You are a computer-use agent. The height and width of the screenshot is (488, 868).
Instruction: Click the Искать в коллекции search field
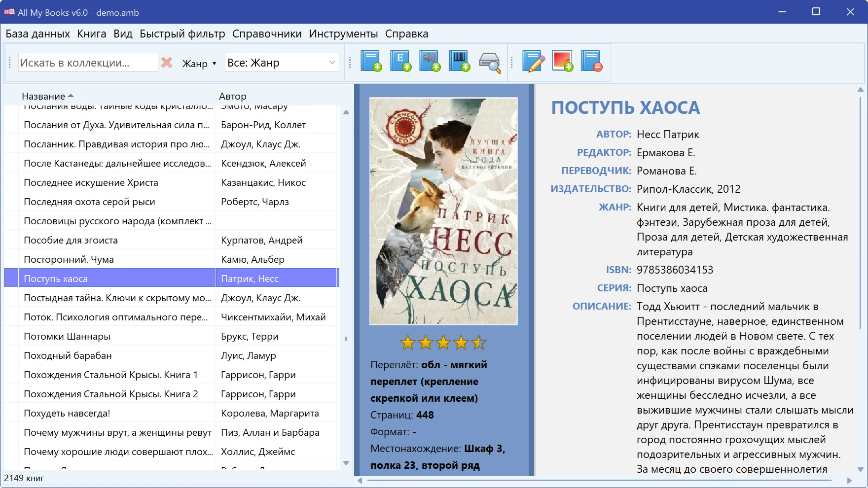88,63
